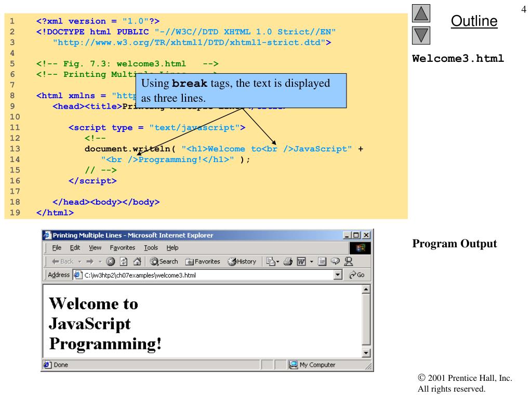
Task: Click the slide's up triangle navigation button
Action: (421, 13)
